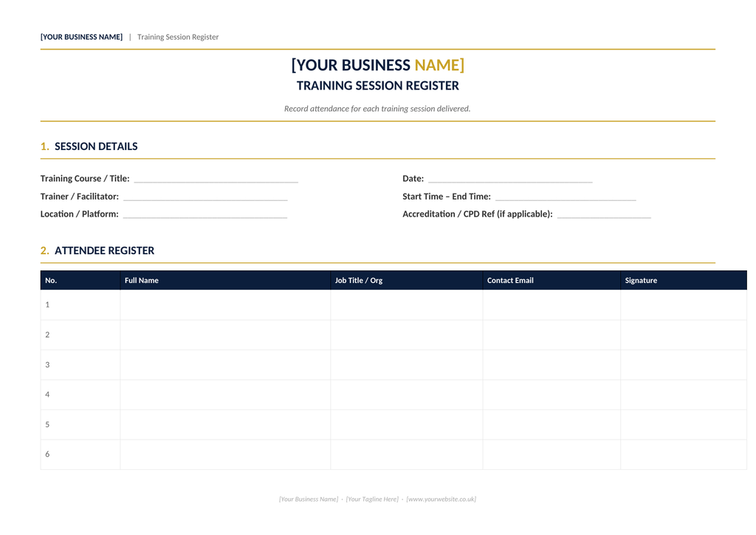756x535 pixels.
Task: Click row number '3' in the register
Action: tap(47, 365)
